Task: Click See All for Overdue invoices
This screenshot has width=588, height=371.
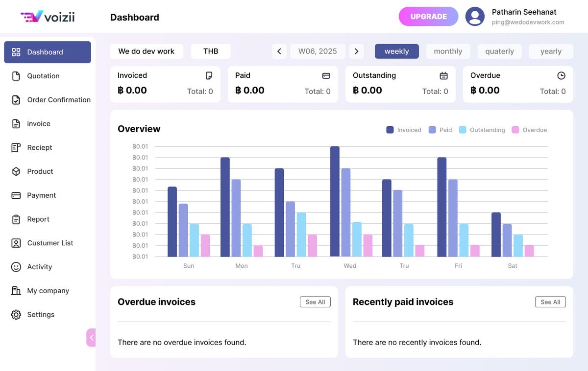Action: 315,302
